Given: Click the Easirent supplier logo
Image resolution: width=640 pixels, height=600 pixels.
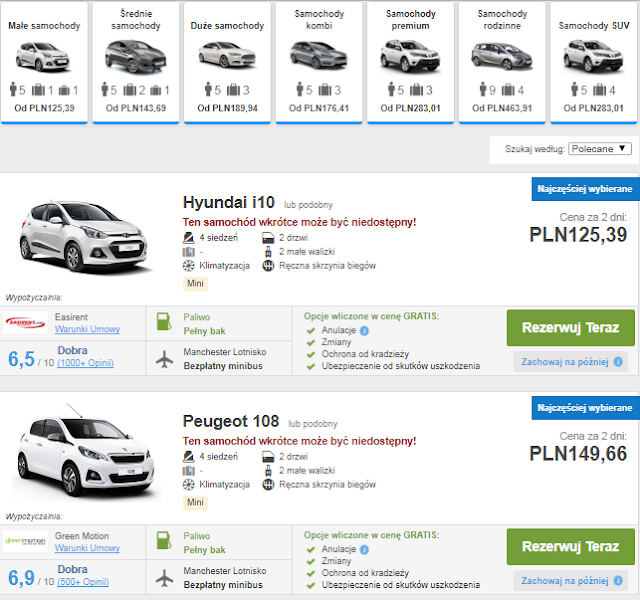Looking at the screenshot, I should [x=26, y=322].
